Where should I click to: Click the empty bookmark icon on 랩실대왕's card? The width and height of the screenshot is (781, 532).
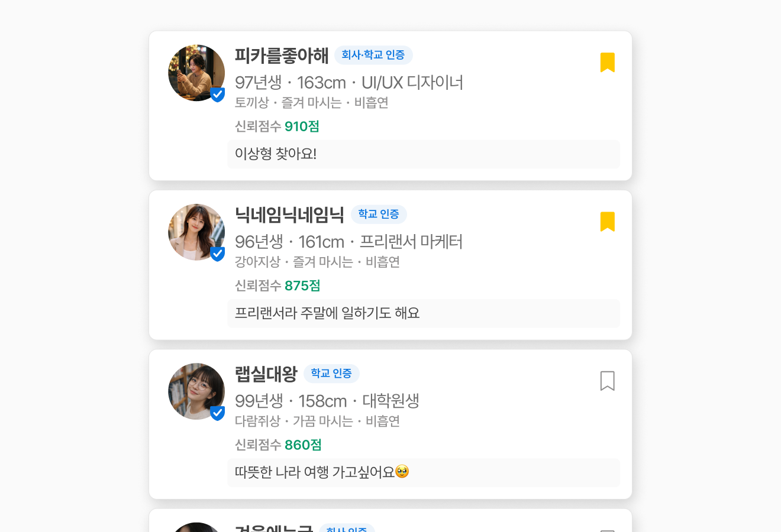tap(608, 381)
